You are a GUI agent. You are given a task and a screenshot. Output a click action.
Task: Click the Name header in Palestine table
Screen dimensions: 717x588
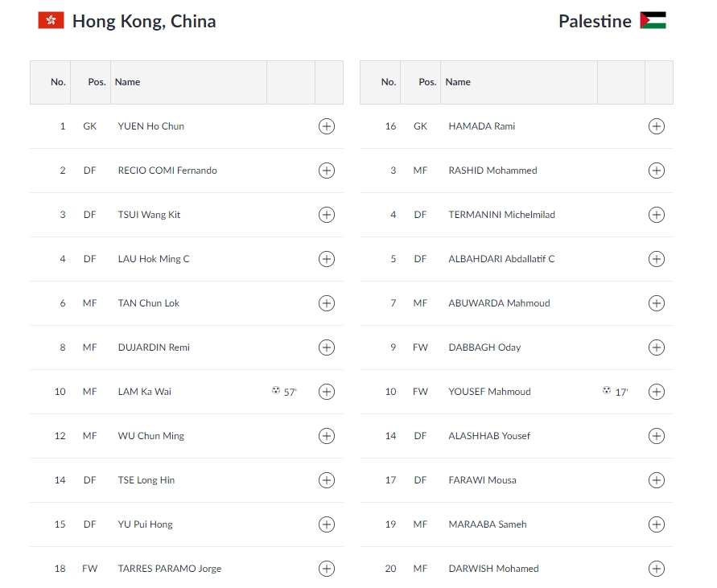[458, 82]
